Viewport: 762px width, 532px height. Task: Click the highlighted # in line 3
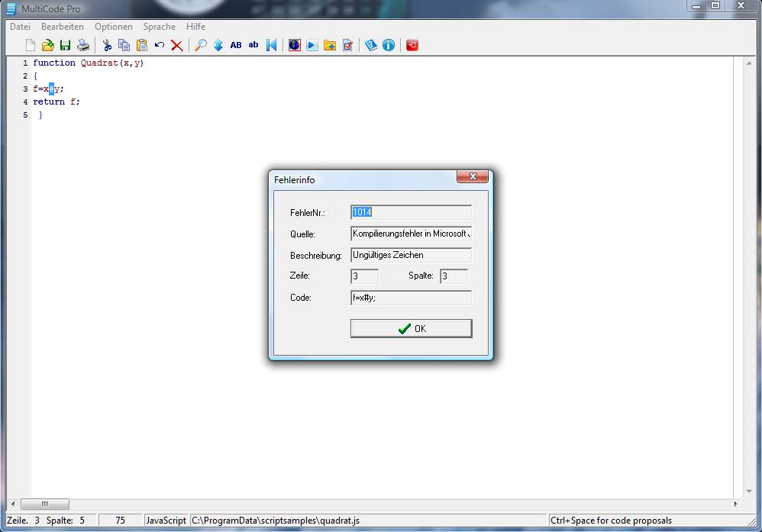point(51,89)
